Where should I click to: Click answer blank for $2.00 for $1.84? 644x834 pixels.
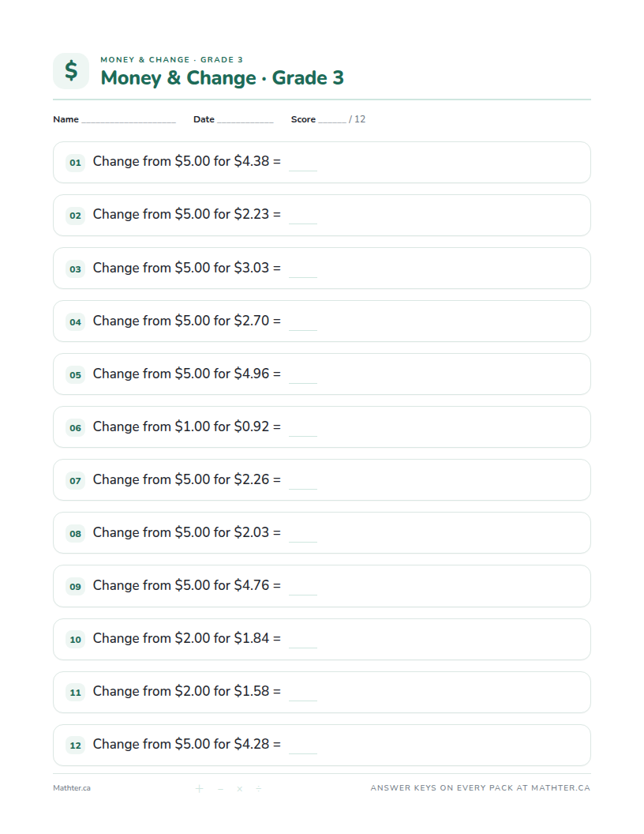point(303,646)
